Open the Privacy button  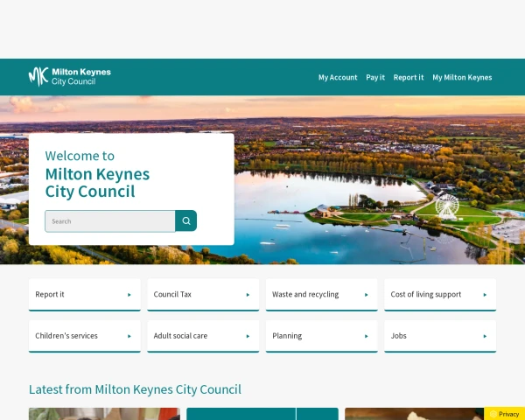(505, 414)
